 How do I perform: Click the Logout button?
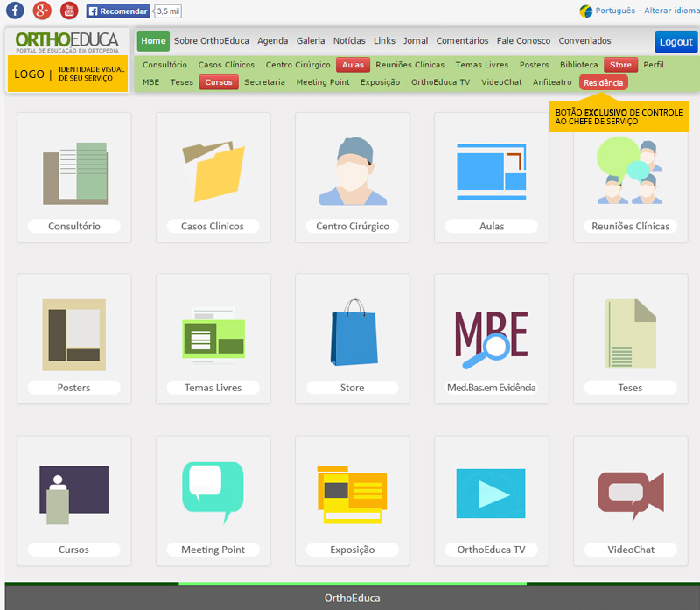coord(675,41)
